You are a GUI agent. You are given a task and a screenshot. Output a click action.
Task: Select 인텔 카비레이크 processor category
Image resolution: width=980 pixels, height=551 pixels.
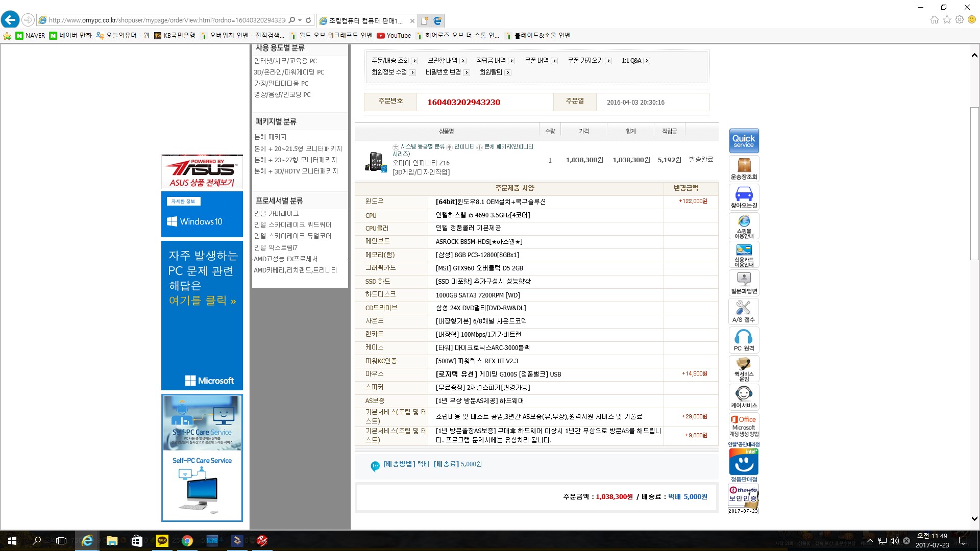[277, 214]
